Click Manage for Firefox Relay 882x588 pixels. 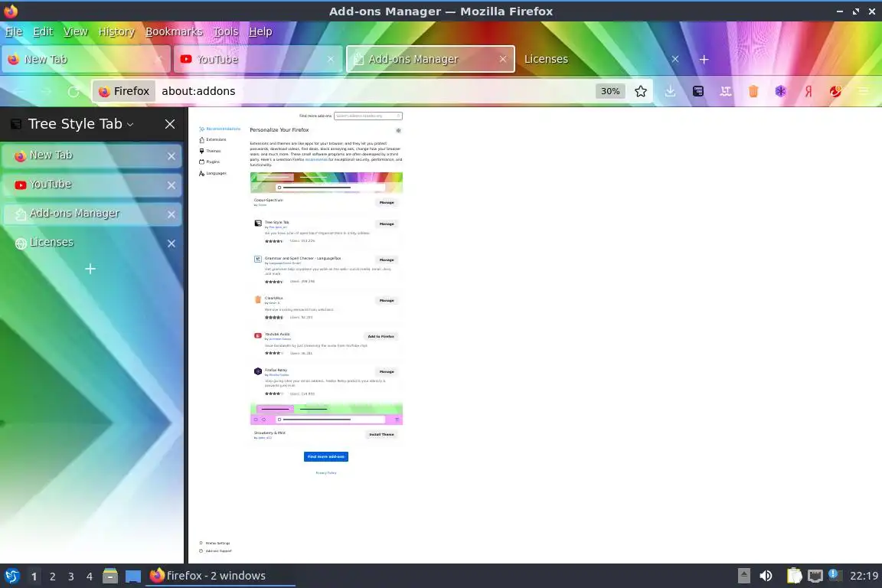387,372
